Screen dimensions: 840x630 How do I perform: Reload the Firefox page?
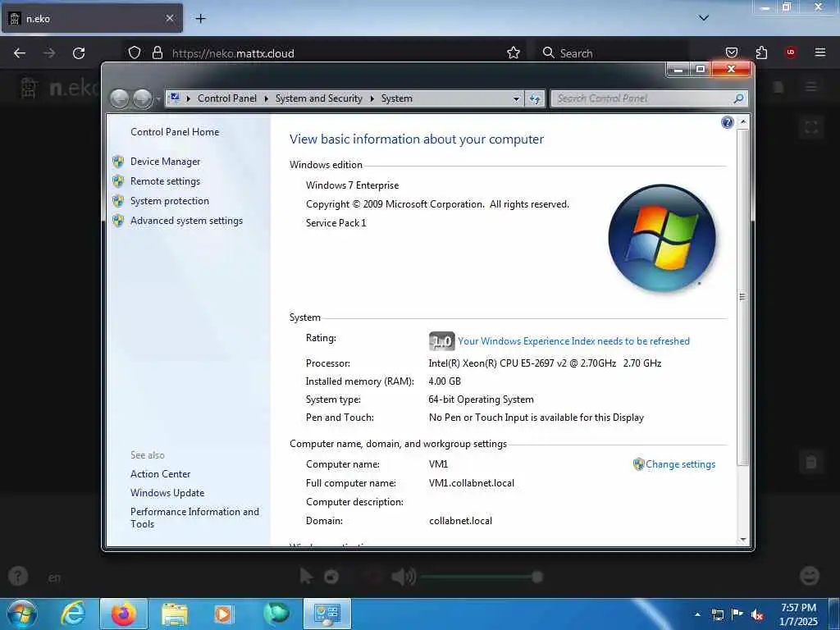click(x=79, y=53)
